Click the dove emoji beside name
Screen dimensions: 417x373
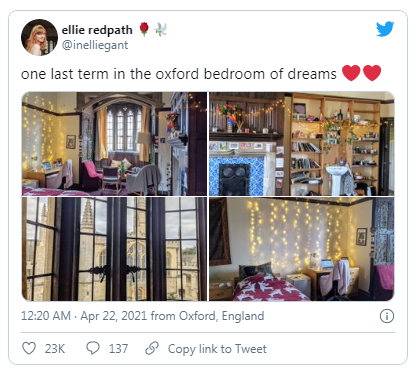pos(160,29)
